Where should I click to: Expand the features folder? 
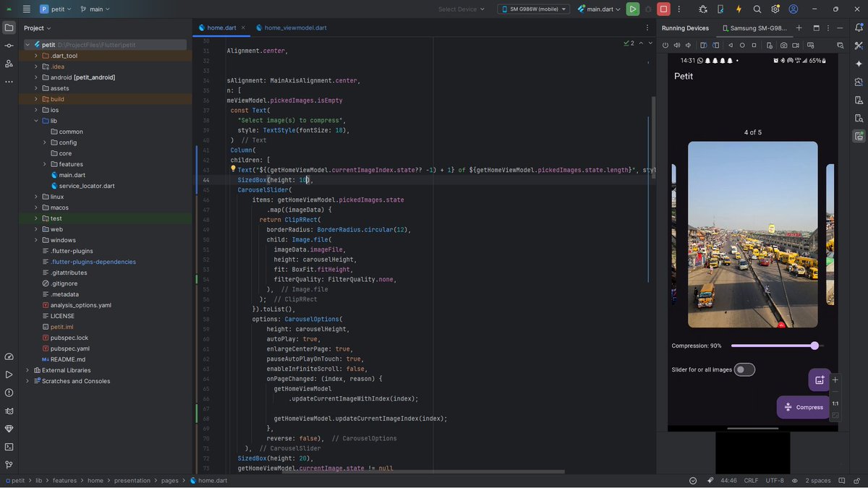pos(45,164)
